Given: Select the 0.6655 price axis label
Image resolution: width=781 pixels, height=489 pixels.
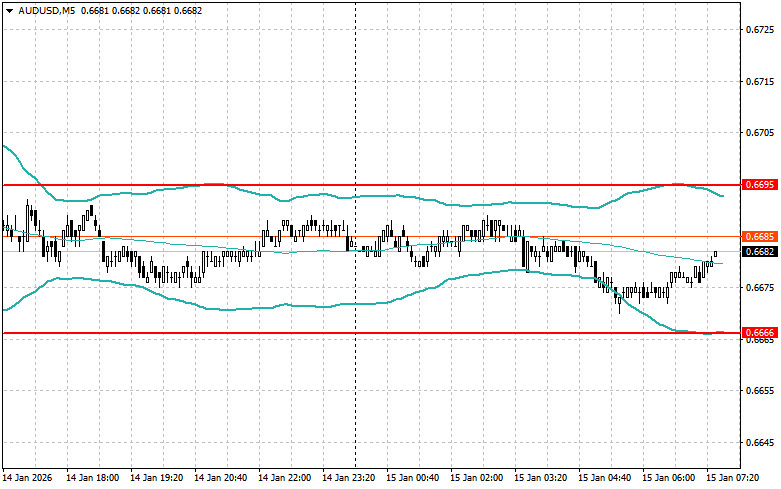Looking at the screenshot, I should tap(760, 391).
